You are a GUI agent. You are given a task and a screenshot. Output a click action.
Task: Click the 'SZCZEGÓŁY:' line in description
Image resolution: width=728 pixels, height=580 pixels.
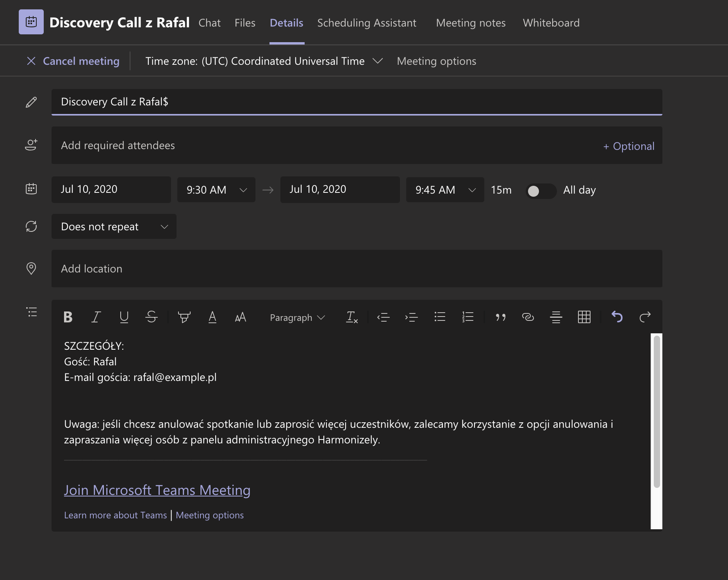[94, 346]
